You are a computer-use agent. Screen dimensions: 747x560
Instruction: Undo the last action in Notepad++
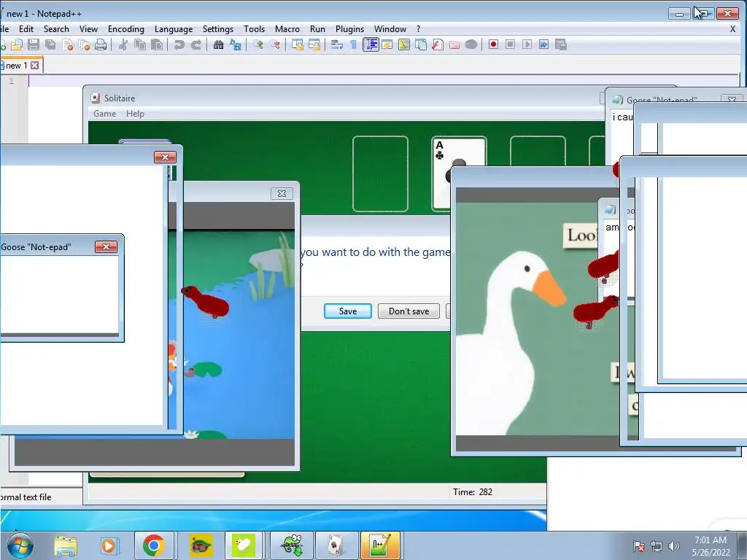[179, 44]
